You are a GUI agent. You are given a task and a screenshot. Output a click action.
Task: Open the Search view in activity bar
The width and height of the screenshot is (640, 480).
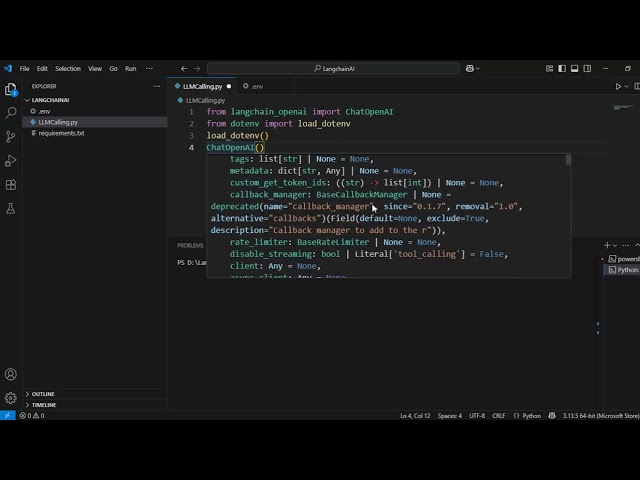coord(11,113)
